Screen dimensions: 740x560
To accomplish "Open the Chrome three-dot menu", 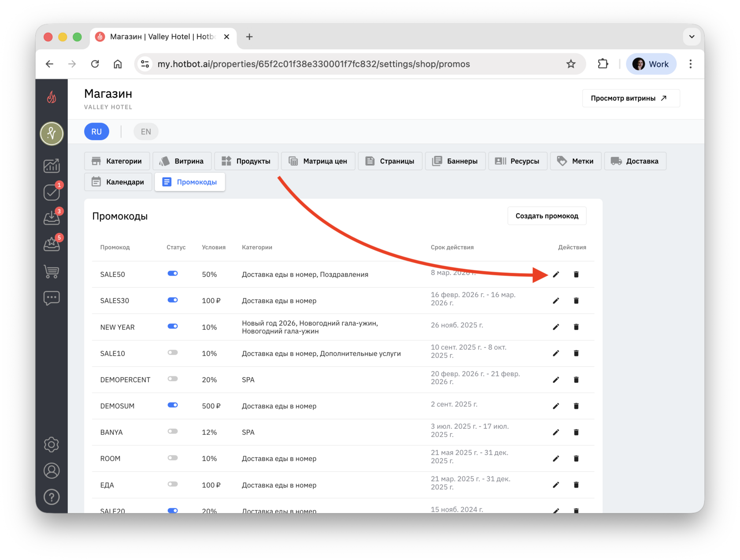I will click(690, 64).
